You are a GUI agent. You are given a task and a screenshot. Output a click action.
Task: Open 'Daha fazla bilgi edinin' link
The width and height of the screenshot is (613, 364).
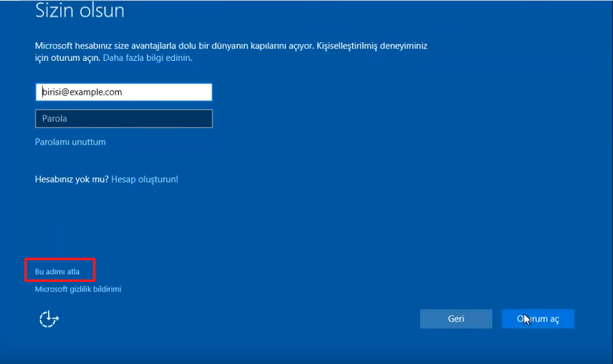point(147,58)
